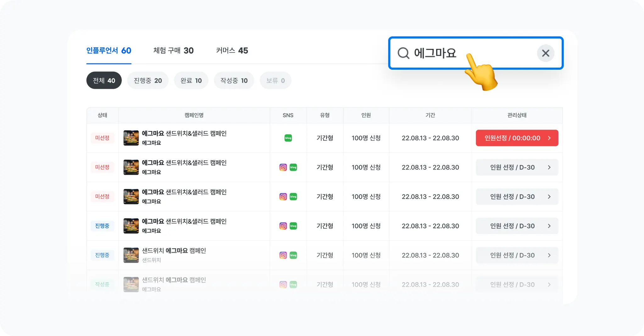Open 인원 선정 / D-30 in the 작성중 row
This screenshot has width=644, height=336.
(x=517, y=284)
